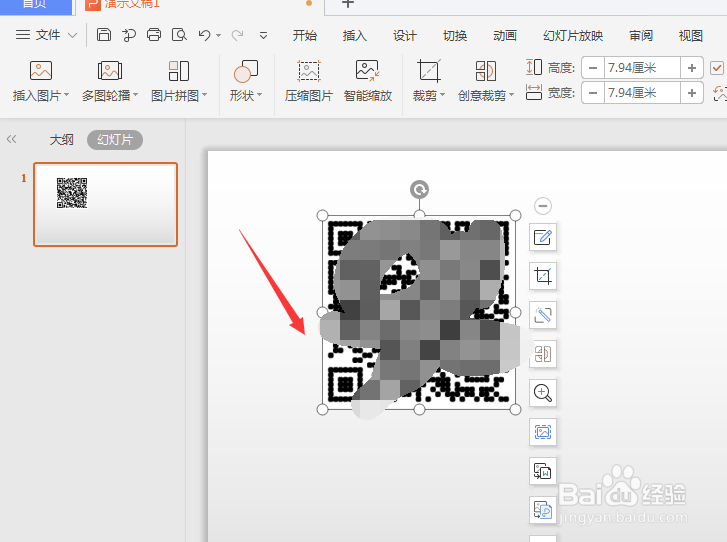Image resolution: width=727 pixels, height=542 pixels.
Task: Open the undo history dropdown arrow
Action: (x=218, y=35)
